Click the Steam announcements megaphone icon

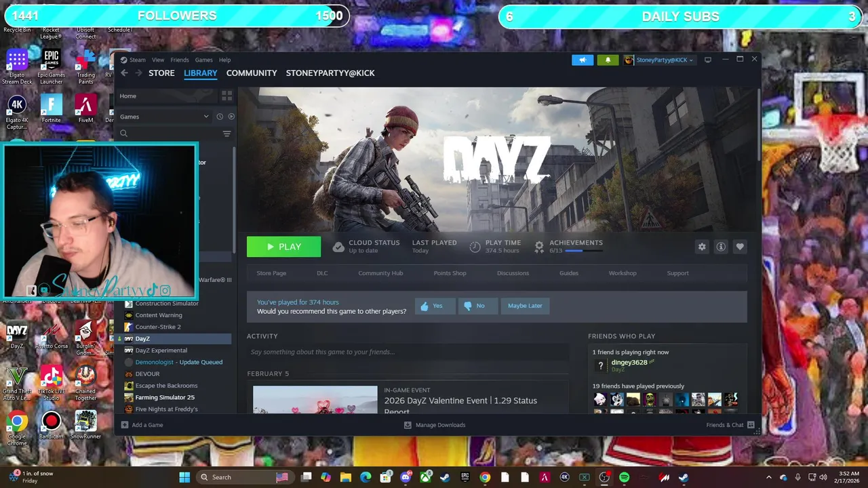(583, 60)
